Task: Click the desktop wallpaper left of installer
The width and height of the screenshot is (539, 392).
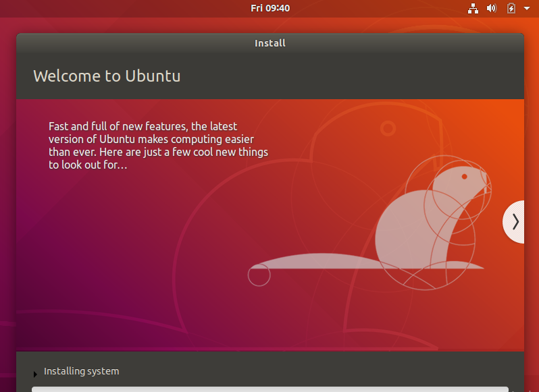Action: 7,202
